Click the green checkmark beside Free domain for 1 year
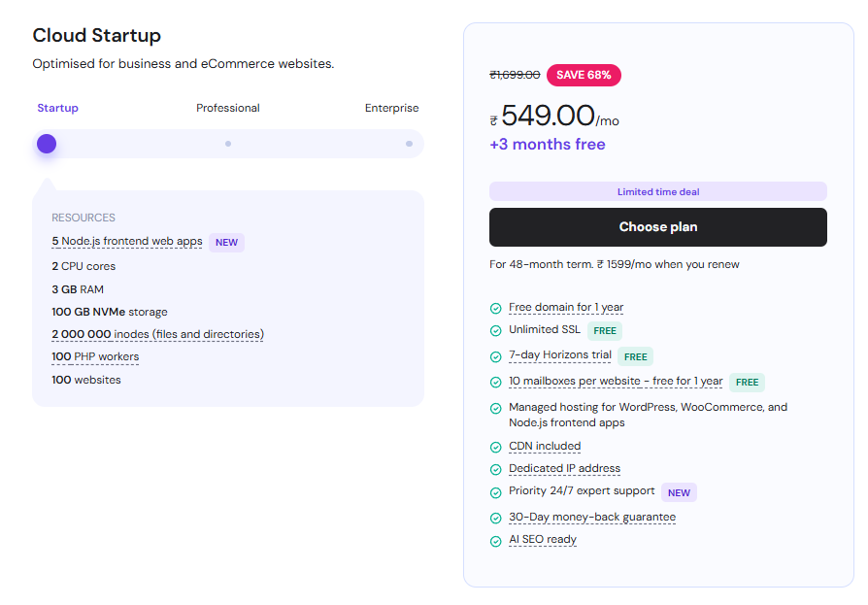 coord(495,308)
